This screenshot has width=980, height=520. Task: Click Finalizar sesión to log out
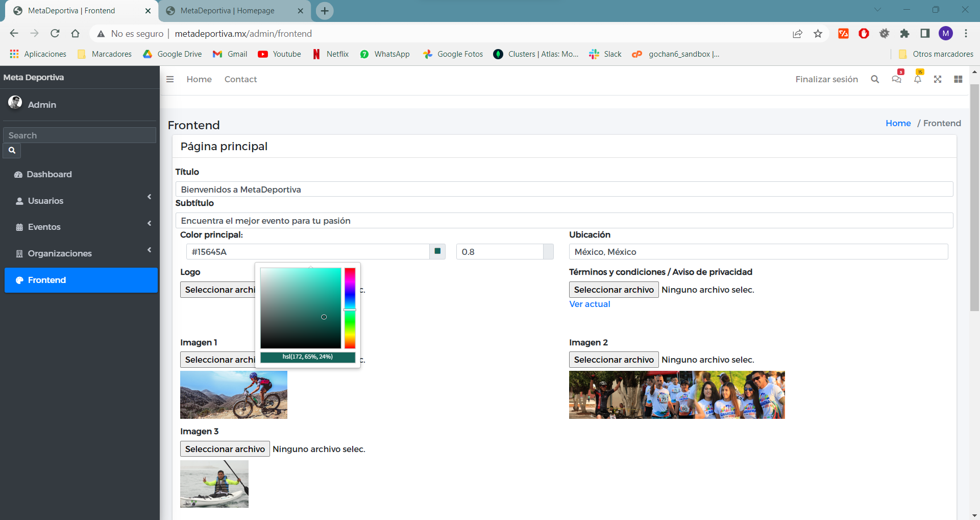pyautogui.click(x=826, y=79)
